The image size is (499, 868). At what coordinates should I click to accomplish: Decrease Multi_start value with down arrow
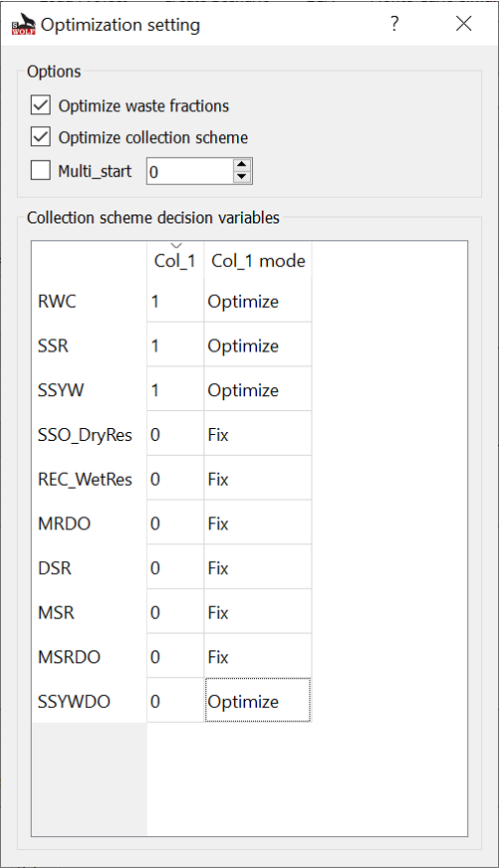pos(242,177)
